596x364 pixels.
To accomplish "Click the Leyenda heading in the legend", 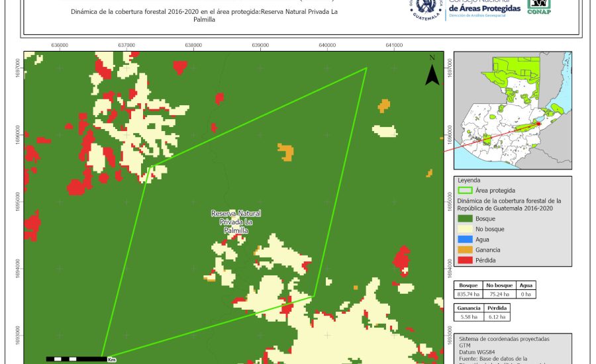I will [x=468, y=179].
